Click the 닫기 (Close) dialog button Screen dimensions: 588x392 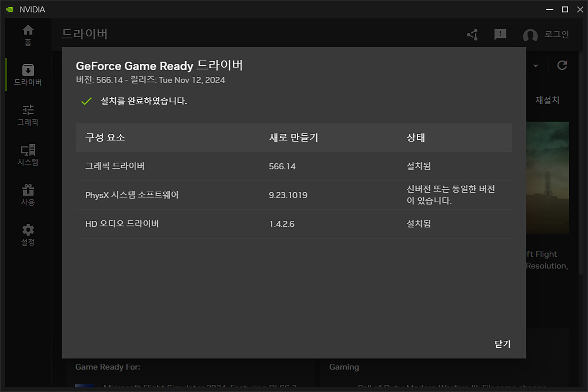502,344
